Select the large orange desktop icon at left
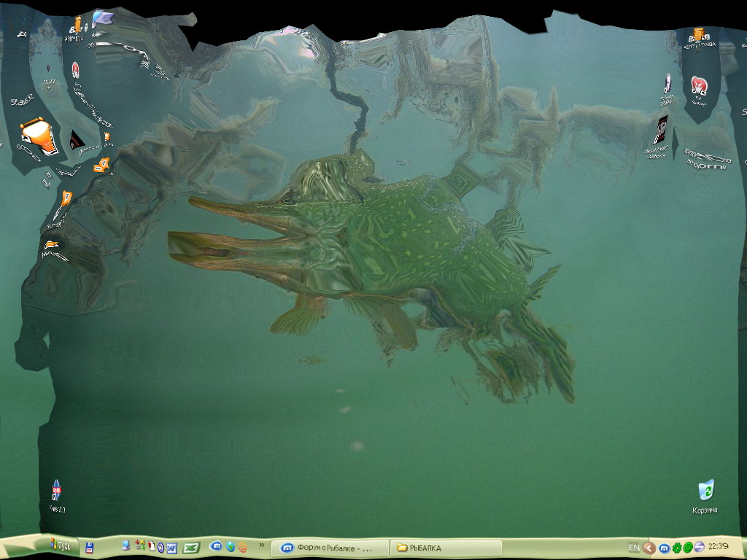Screen dimensions: 747x560 pos(40,136)
